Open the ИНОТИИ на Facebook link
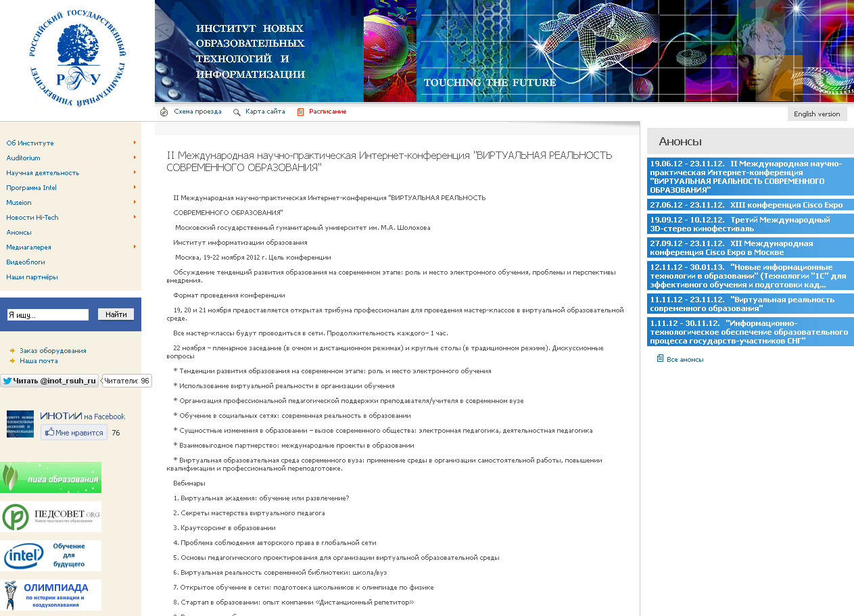 pos(82,416)
